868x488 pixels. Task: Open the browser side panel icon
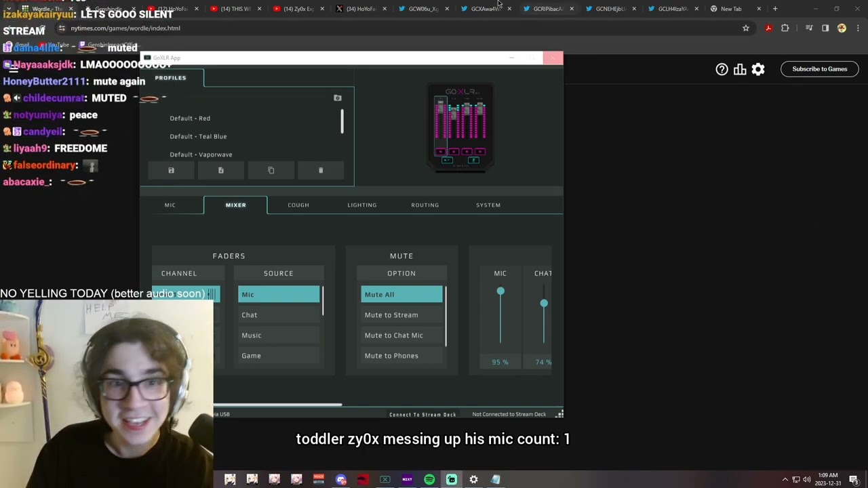coord(825,28)
